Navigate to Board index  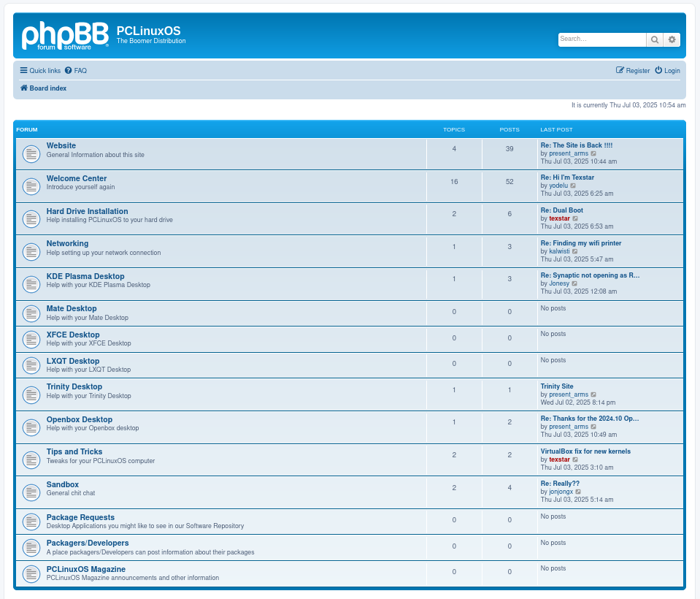[x=43, y=88]
